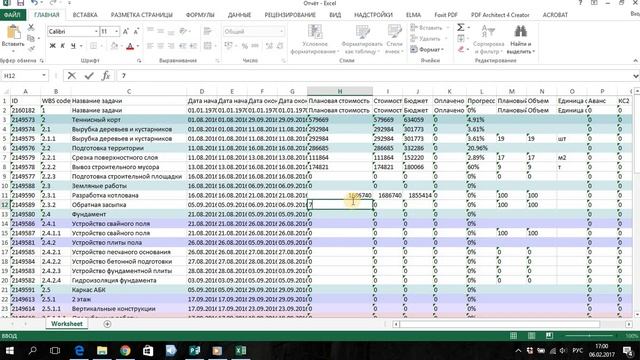Click the Copy icon in the clipboard group
The width and height of the screenshot is (640, 360).
[x=31, y=38]
